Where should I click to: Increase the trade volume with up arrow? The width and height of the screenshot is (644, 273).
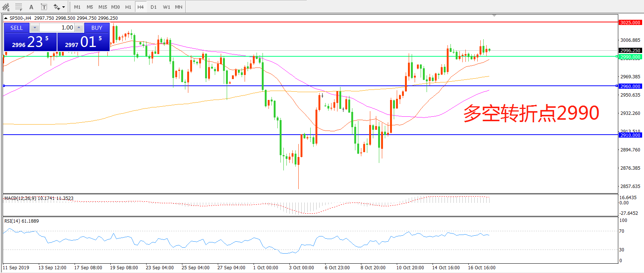(79, 28)
